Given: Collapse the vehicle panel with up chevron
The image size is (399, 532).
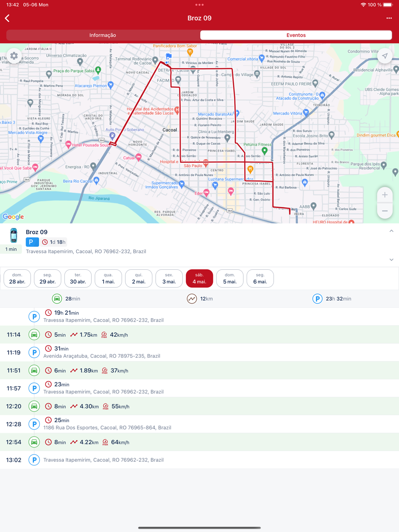Looking at the screenshot, I should [x=391, y=231].
